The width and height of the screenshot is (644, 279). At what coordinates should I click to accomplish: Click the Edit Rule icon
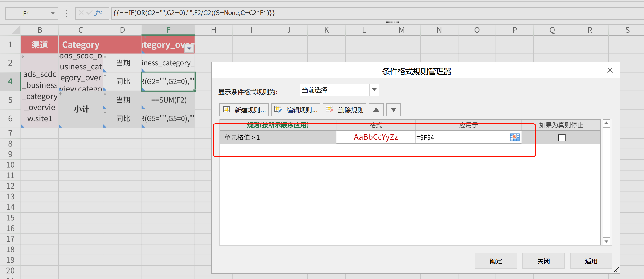pos(278,109)
